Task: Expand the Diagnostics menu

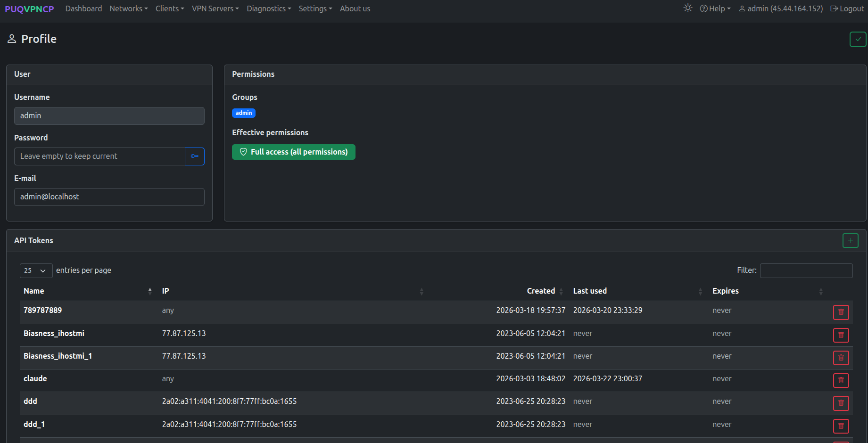Action: [x=268, y=8]
